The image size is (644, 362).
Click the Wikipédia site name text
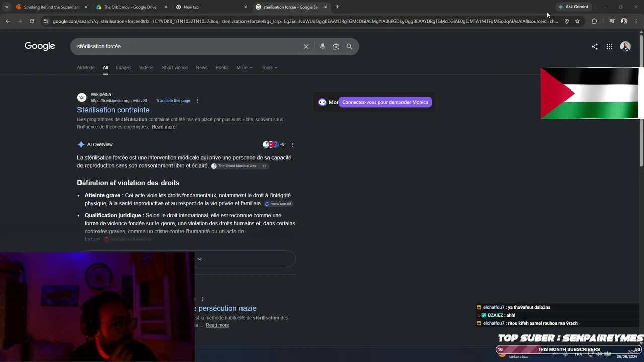[x=101, y=94]
